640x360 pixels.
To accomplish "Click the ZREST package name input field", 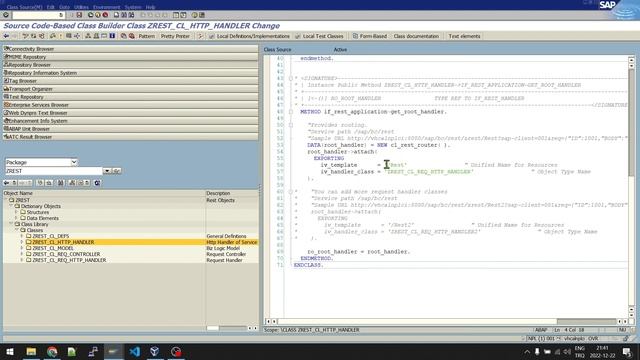I will click(54, 171).
